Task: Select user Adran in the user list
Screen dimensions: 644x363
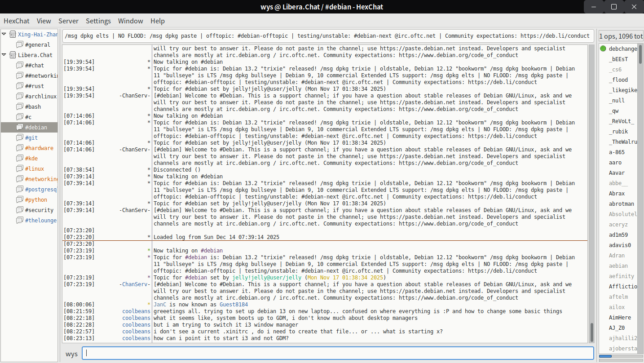Action: [617, 255]
